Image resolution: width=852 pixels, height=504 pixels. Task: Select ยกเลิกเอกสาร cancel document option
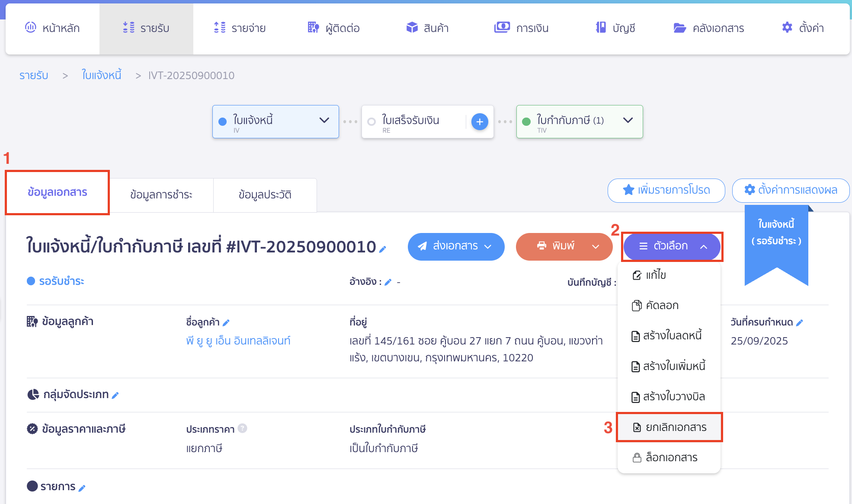[x=669, y=427]
